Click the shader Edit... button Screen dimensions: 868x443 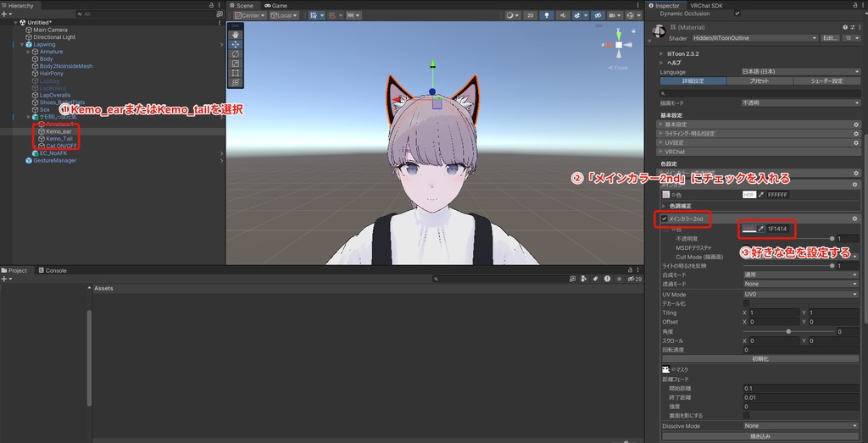pyautogui.click(x=829, y=38)
